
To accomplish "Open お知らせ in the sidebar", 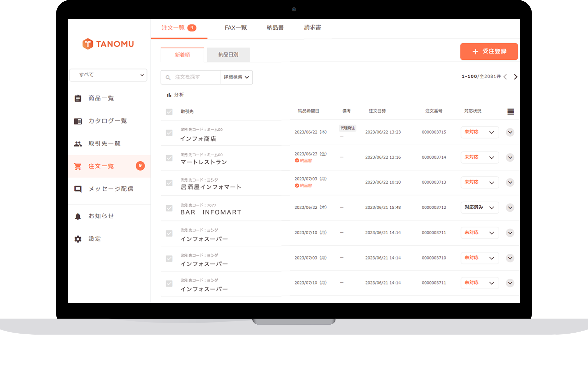I will click(109, 216).
